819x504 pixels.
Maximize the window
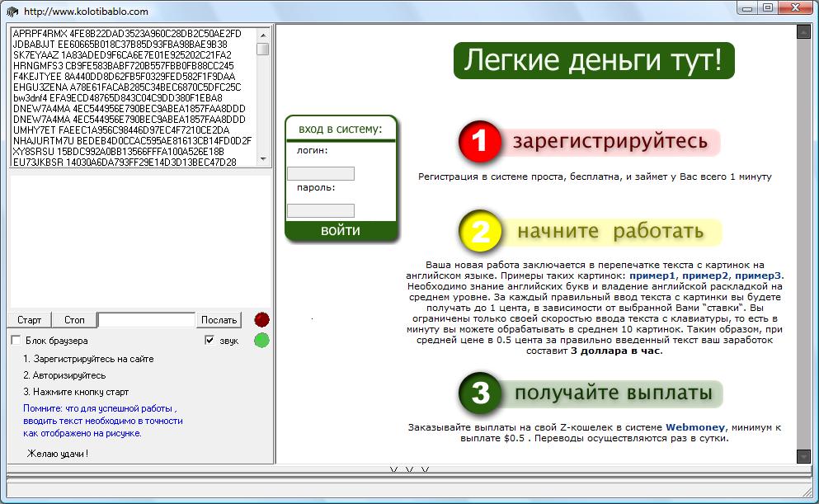[x=767, y=7]
